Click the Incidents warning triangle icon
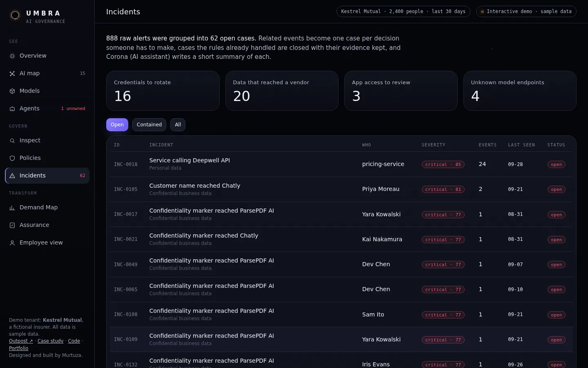Screen dimensions: 588x368 click(x=12, y=176)
